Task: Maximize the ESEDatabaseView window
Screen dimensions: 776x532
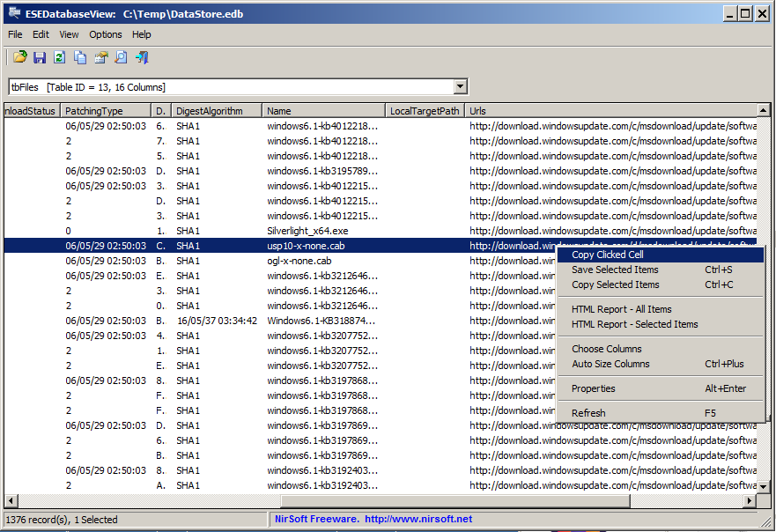Action: pyautogui.click(x=745, y=13)
